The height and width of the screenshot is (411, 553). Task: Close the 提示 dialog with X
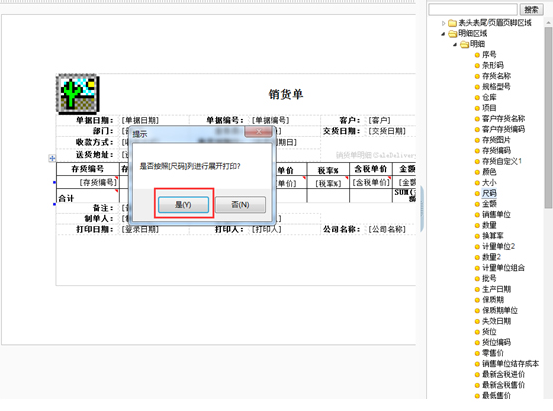[x=259, y=132]
